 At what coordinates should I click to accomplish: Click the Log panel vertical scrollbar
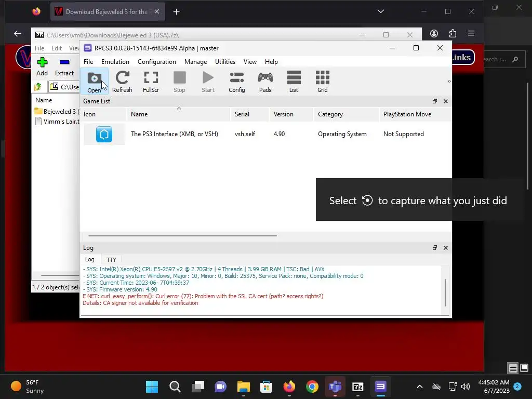point(445,292)
